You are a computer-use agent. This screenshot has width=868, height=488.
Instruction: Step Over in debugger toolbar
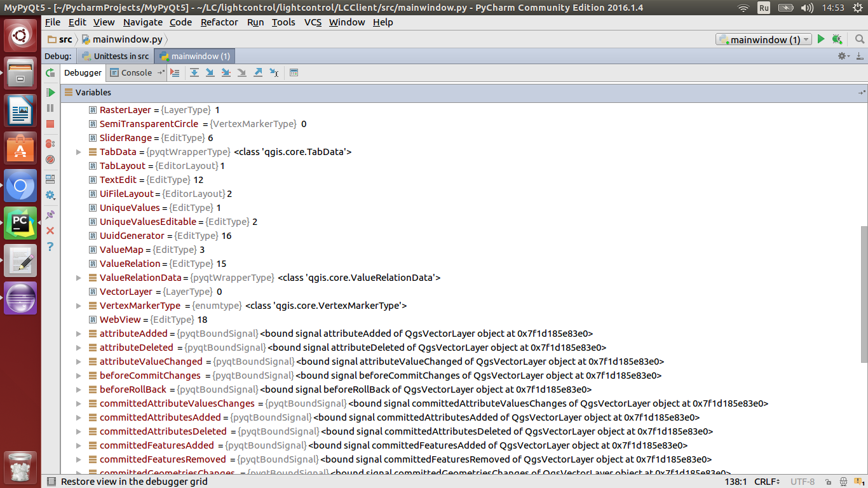point(194,73)
